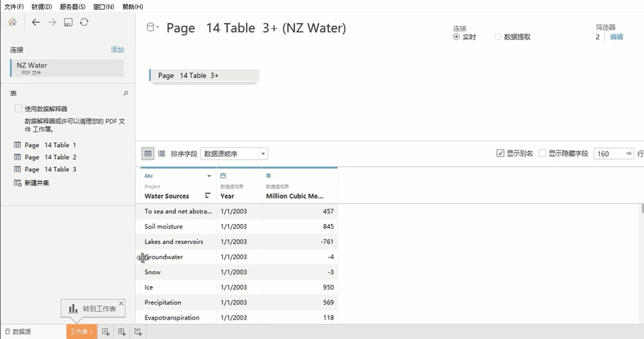This screenshot has height=339, width=644.
Task: Open the Water Sources column dropdown arrow
Action: 209,176
